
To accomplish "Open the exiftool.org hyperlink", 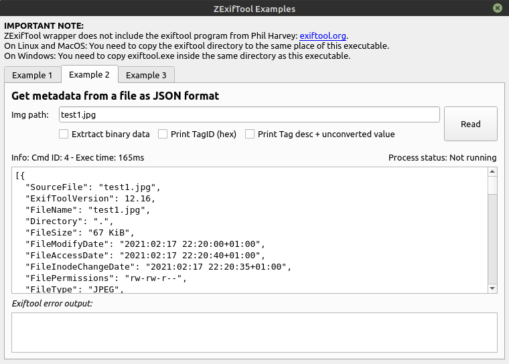I will (x=323, y=36).
